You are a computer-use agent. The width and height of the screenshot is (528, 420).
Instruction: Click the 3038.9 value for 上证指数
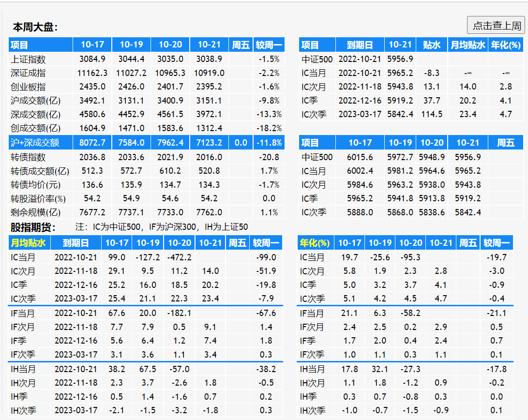[209, 59]
